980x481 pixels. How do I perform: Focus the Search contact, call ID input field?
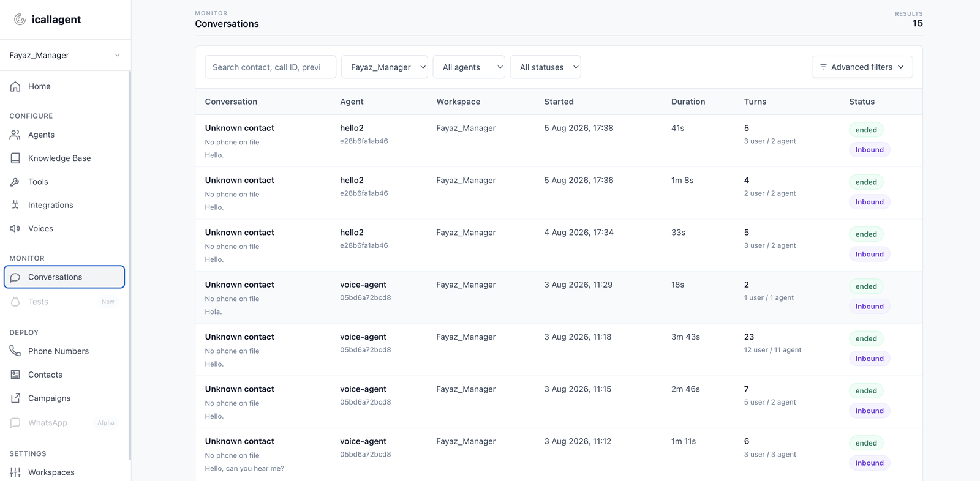click(x=270, y=67)
